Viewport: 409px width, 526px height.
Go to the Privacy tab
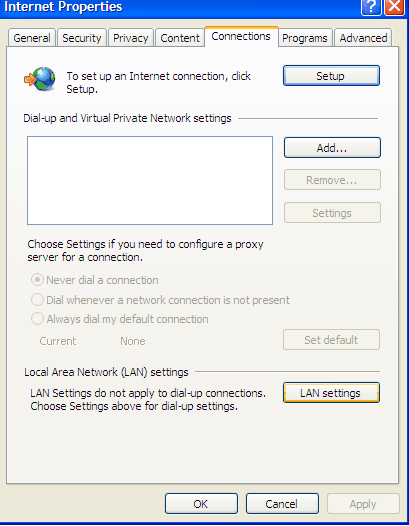[131, 38]
